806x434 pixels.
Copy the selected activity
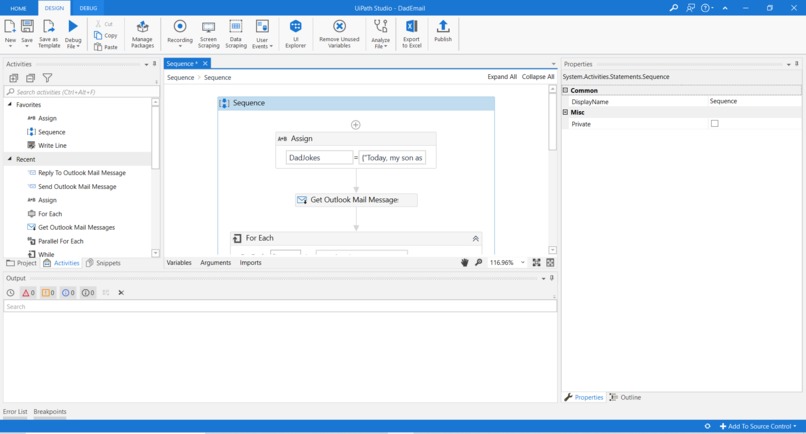[105, 35]
